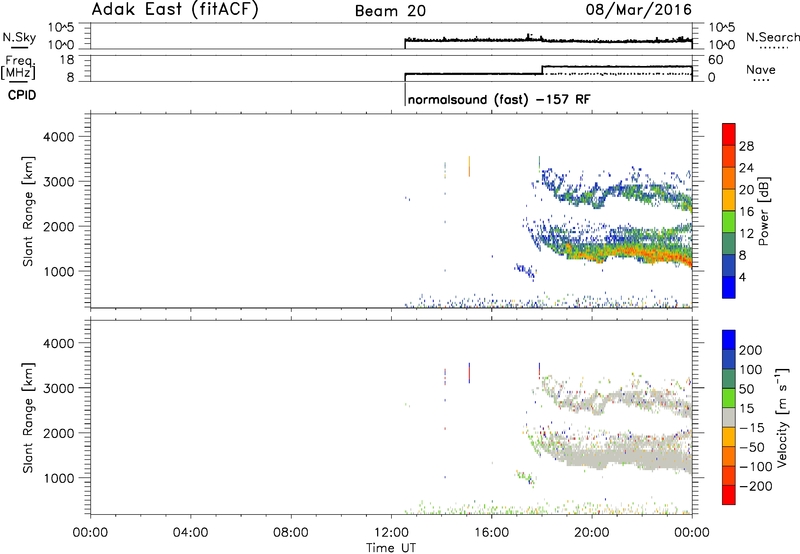Viewport: 800px width, 554px height.
Task: Click the 'Velocity [m s⁻¹]' colorbar title
Action: (781, 417)
